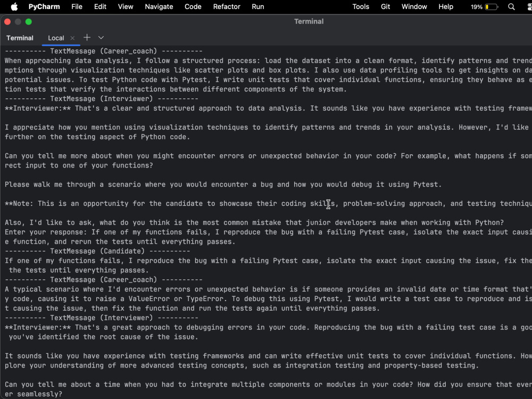The width and height of the screenshot is (532, 399).
Task: Click the first 'TextMessage (Interviewer)' header line
Action: pos(102,99)
